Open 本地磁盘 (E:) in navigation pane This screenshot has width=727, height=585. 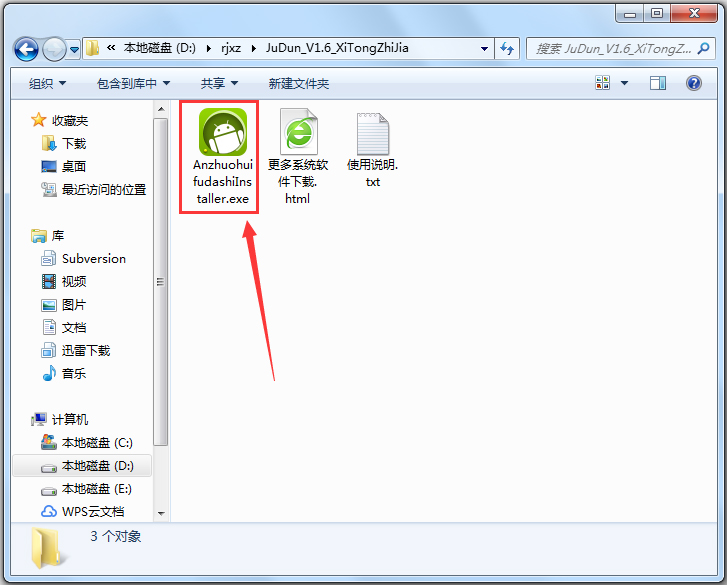tap(97, 489)
